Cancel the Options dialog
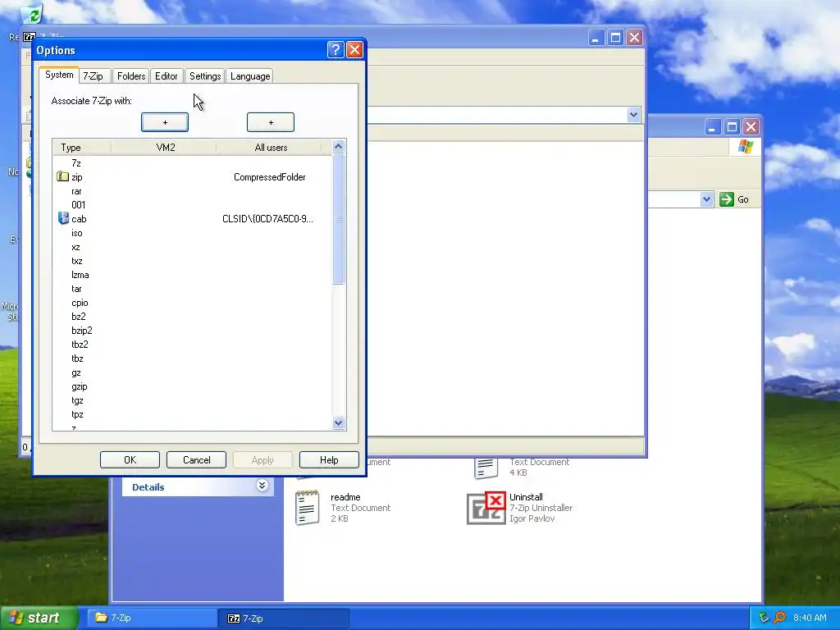This screenshot has height=630, width=840. [197, 459]
